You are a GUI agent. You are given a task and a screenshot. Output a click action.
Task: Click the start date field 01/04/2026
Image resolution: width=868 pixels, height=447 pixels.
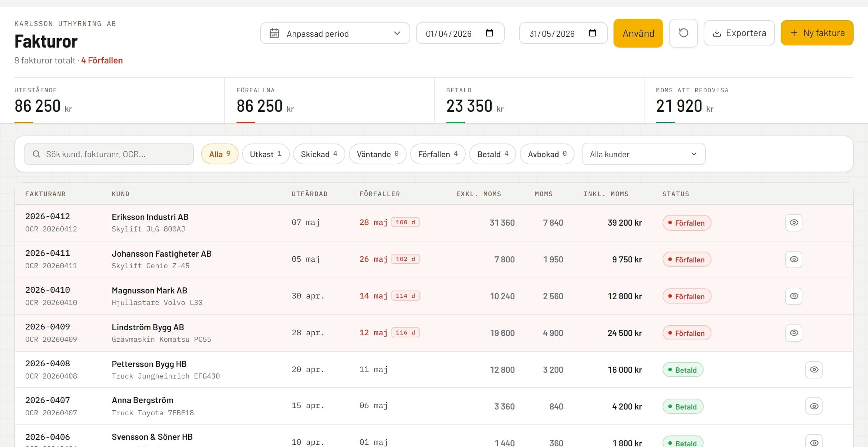point(460,34)
